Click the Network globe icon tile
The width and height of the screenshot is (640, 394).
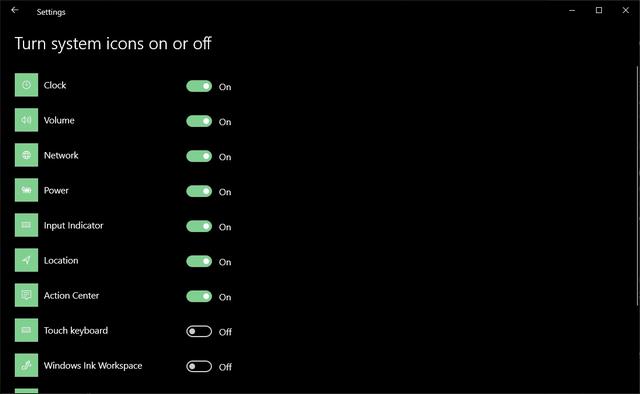coord(27,155)
